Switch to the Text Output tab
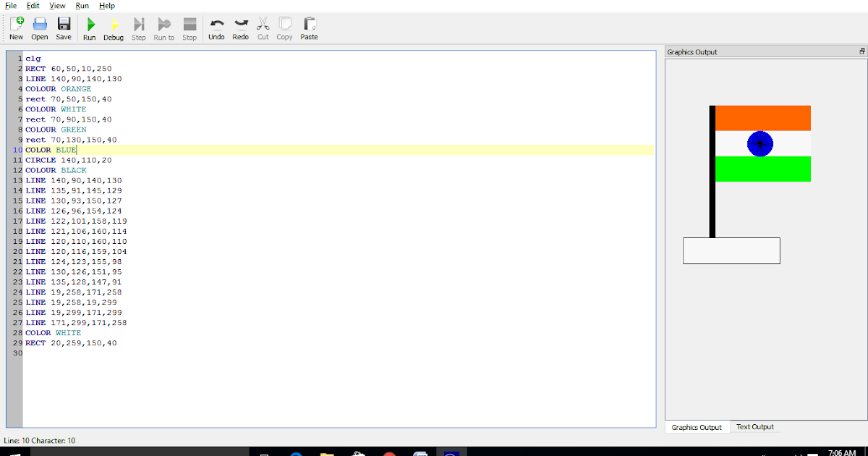The width and height of the screenshot is (868, 456). (754, 427)
